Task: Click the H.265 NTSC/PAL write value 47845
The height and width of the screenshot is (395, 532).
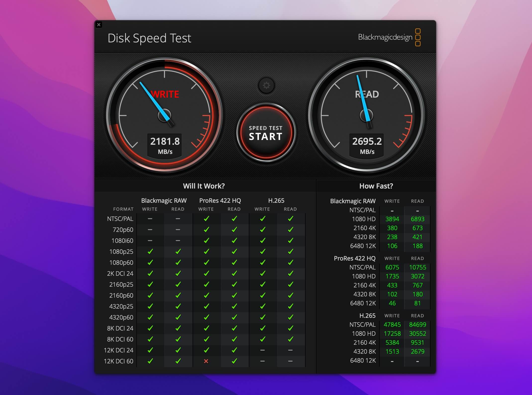Action: click(392, 325)
